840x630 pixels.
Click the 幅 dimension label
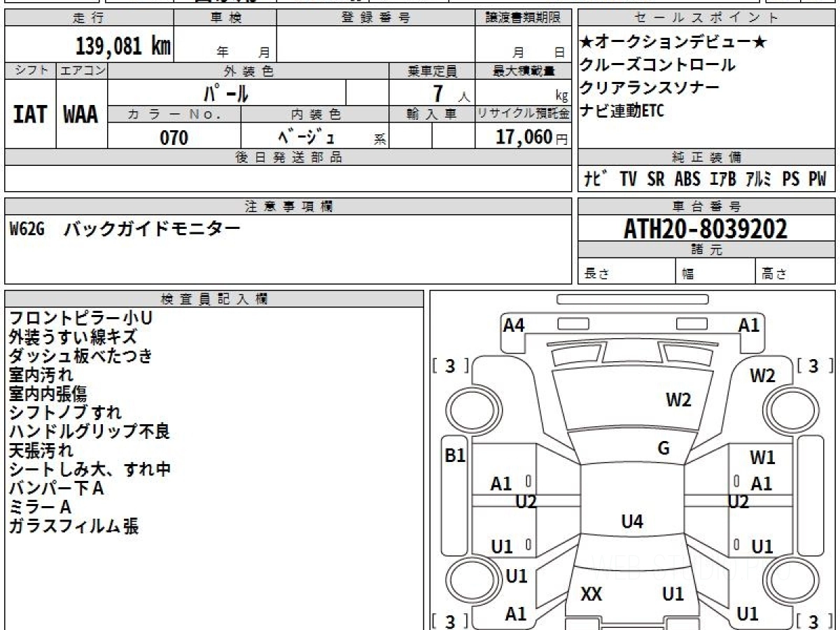tap(688, 274)
